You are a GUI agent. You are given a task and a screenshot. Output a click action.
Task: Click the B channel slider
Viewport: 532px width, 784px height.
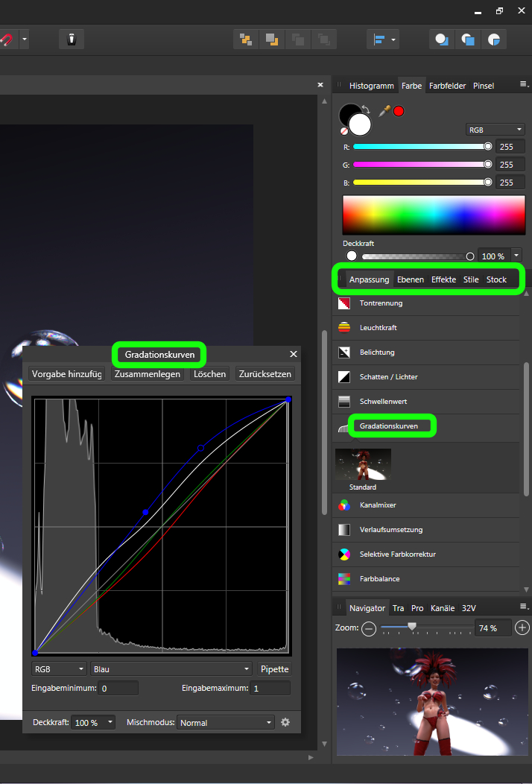(x=422, y=183)
